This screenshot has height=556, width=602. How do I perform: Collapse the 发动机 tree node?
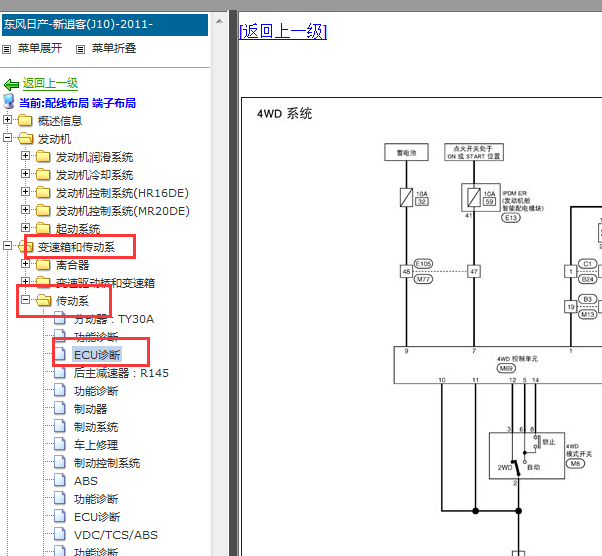tap(7, 137)
